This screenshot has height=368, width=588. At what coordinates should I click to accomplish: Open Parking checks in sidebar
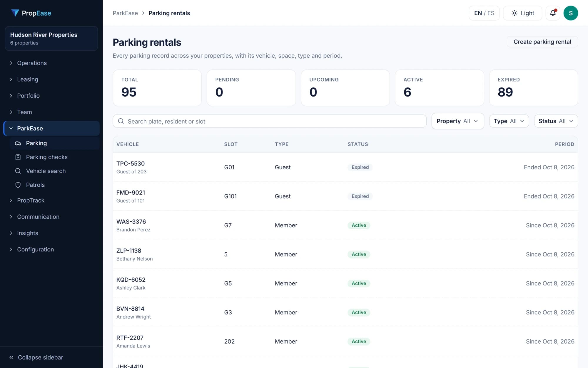55,157
